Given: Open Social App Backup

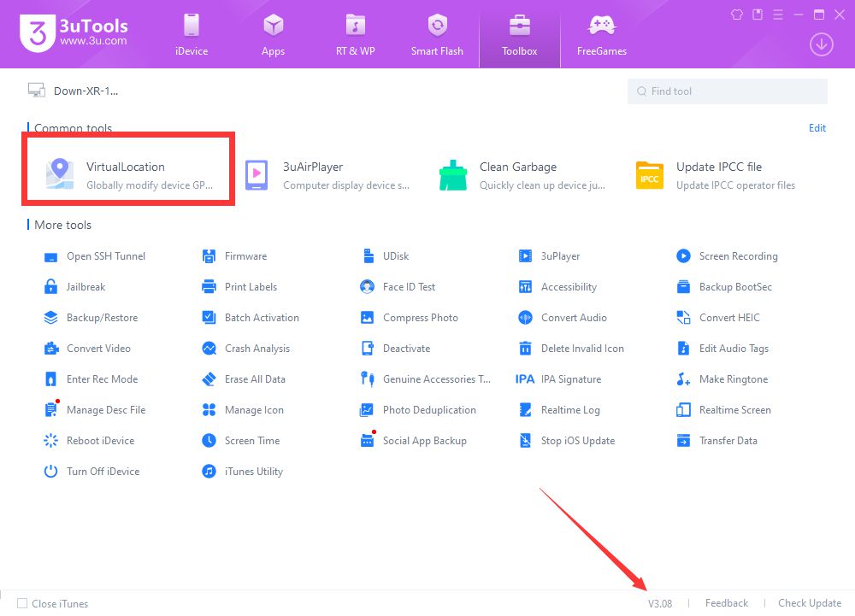Looking at the screenshot, I should tap(413, 441).
